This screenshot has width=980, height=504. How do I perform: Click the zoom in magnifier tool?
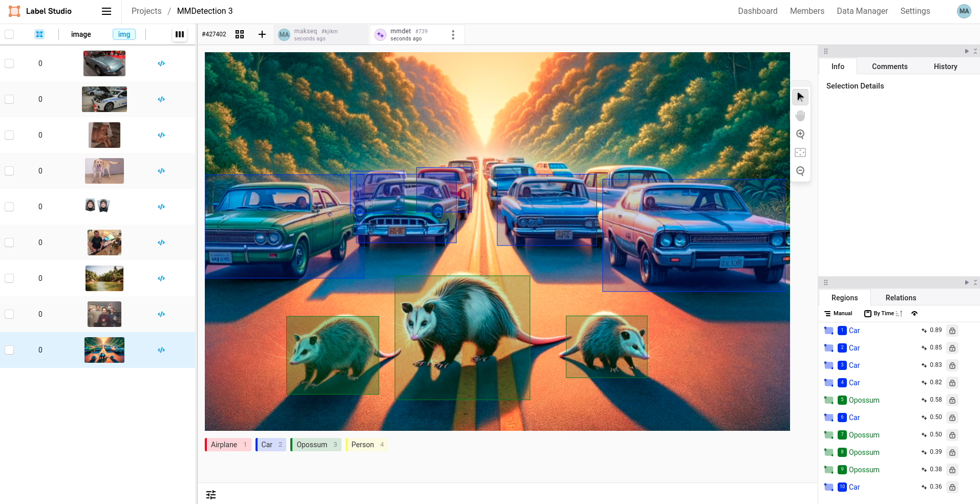(x=800, y=134)
